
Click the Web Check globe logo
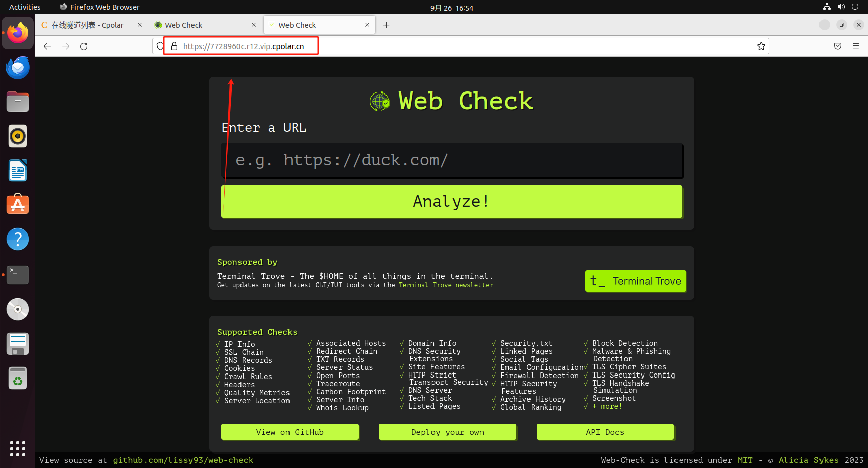[380, 101]
